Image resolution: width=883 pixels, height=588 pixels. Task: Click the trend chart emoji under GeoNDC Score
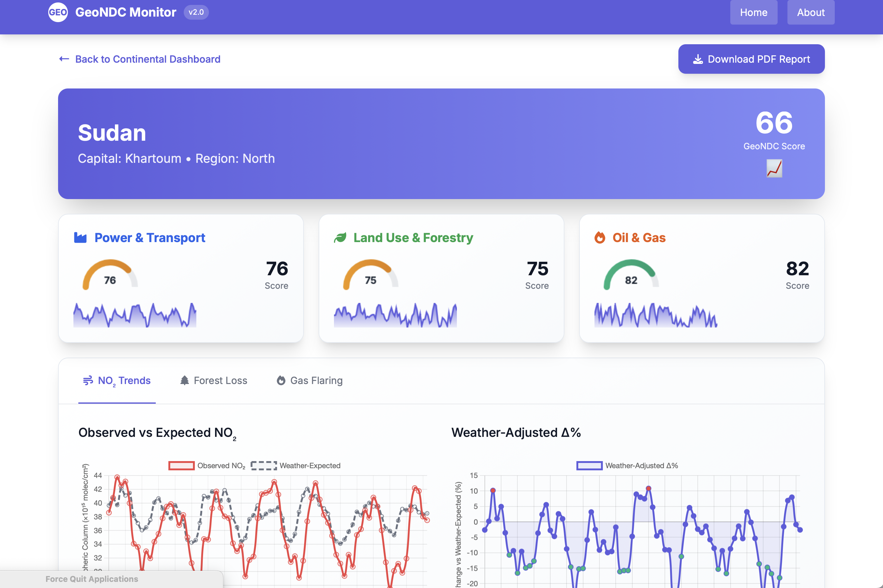point(774,168)
